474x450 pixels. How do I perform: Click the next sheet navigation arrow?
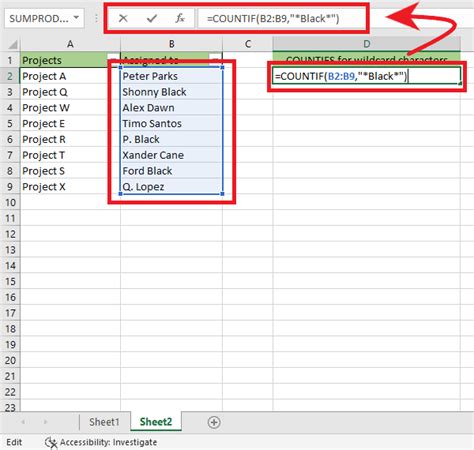45,422
